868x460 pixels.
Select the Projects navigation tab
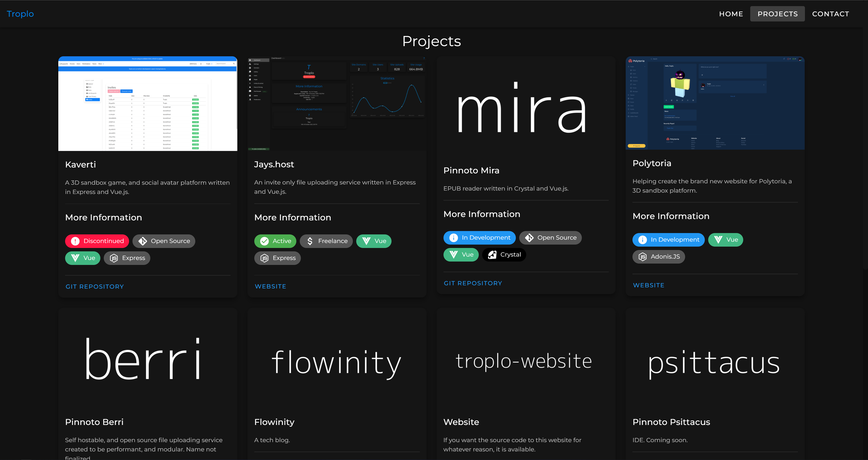(777, 14)
